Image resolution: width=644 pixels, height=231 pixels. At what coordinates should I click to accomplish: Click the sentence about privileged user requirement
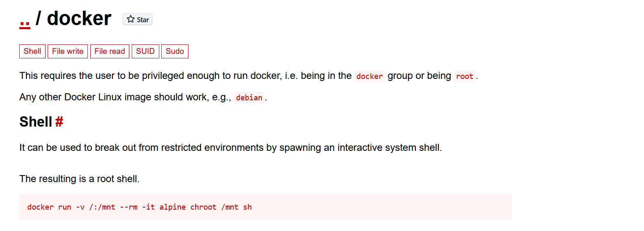click(185, 76)
